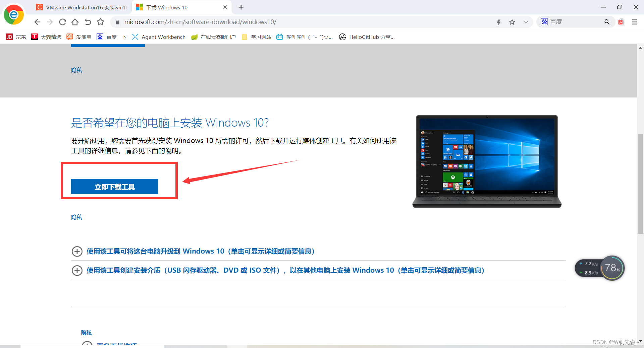Click the Windows 10 laptop image
Viewport: 644px width, 348px height.
pos(487,161)
